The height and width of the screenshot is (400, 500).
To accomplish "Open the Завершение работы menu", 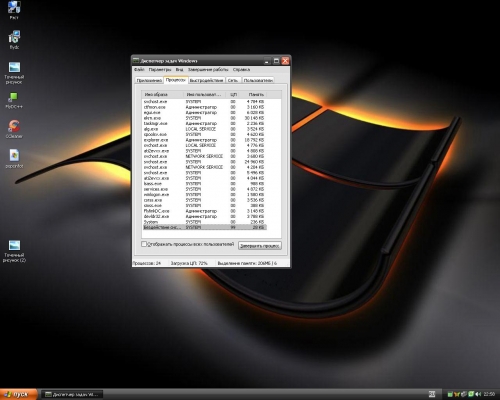I will [208, 70].
